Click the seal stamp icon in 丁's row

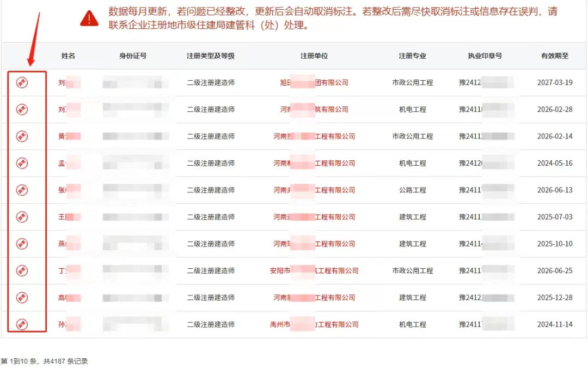pos(22,271)
